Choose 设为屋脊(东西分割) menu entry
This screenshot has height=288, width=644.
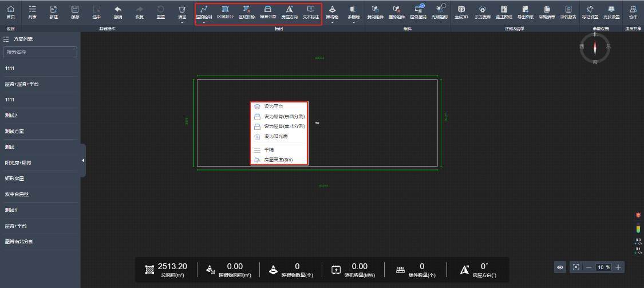click(279, 117)
